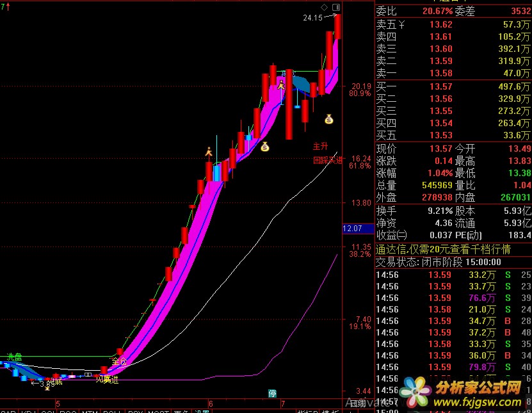This screenshot has height=413, width=532.
Task: Select the 卖一 13.58 ask price
Action: tap(440, 73)
